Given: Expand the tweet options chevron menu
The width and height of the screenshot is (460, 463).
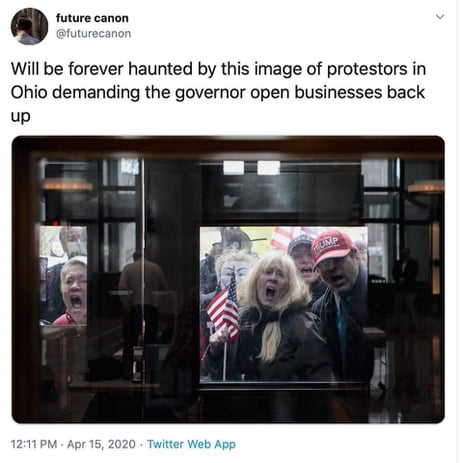Looking at the screenshot, I should [440, 17].
